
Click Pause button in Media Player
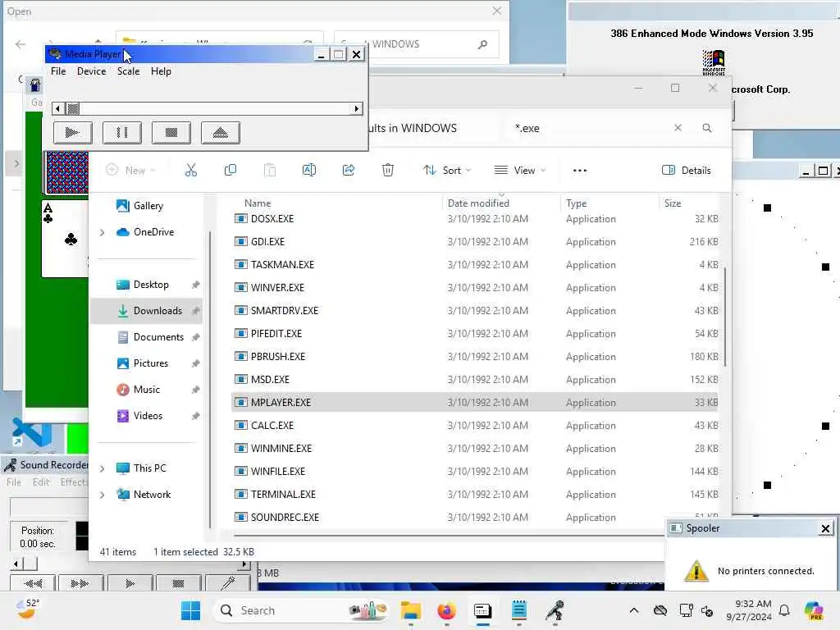(122, 132)
